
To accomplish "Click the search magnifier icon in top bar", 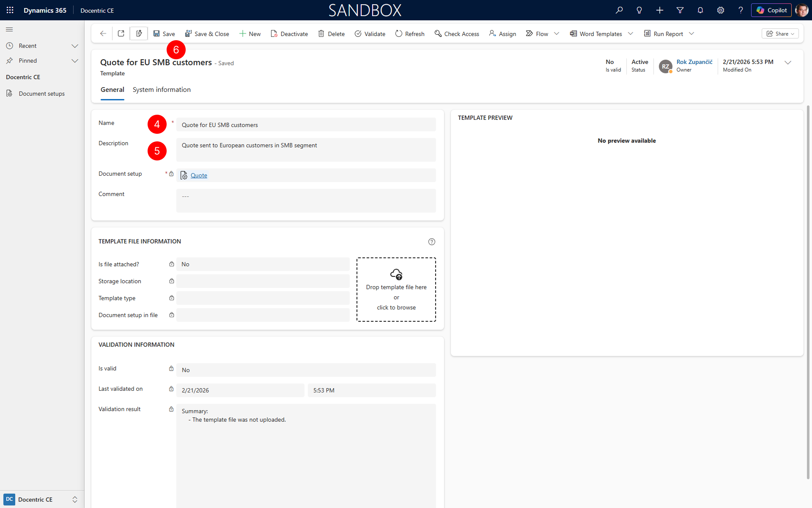I will 619,10.
